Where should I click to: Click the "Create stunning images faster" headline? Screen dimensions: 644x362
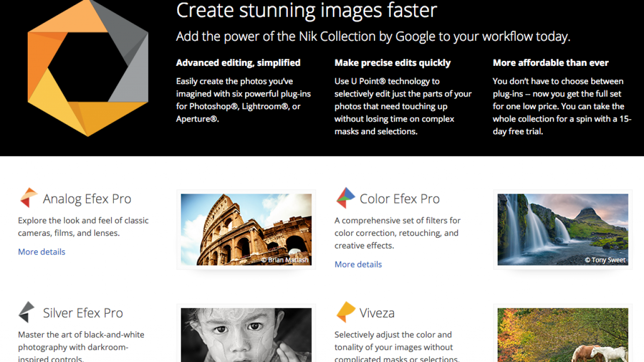click(306, 10)
